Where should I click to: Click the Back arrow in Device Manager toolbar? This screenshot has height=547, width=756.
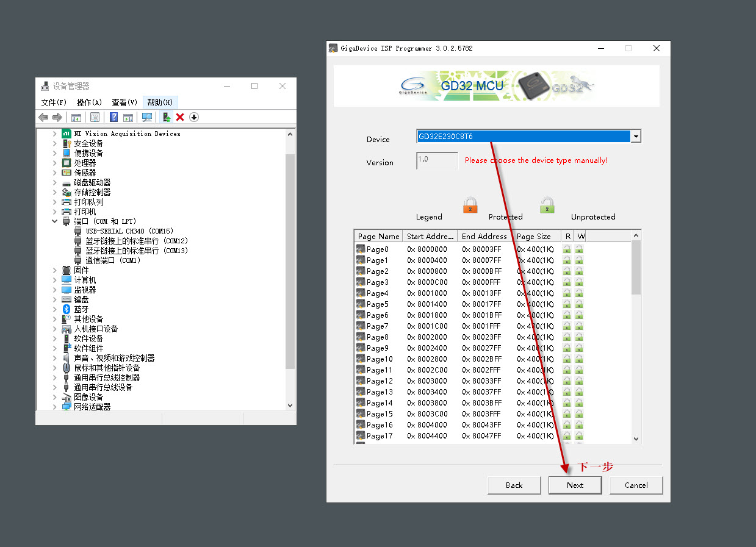tap(43, 117)
